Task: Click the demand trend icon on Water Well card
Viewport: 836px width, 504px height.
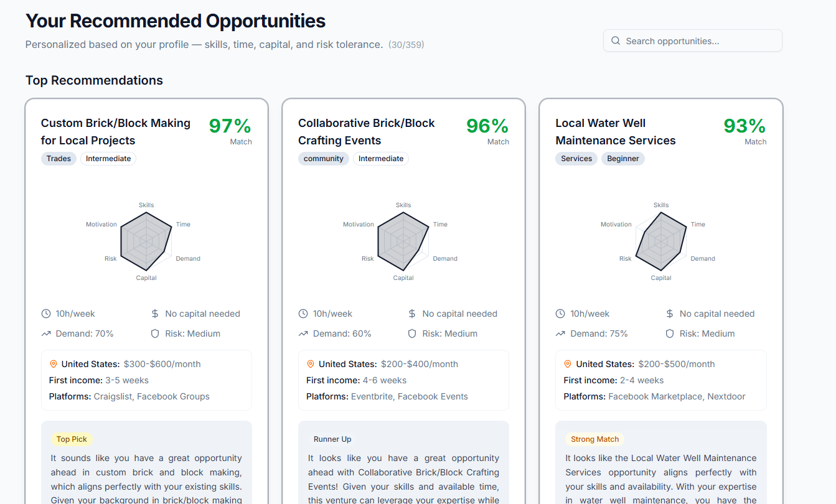Action: (560, 334)
